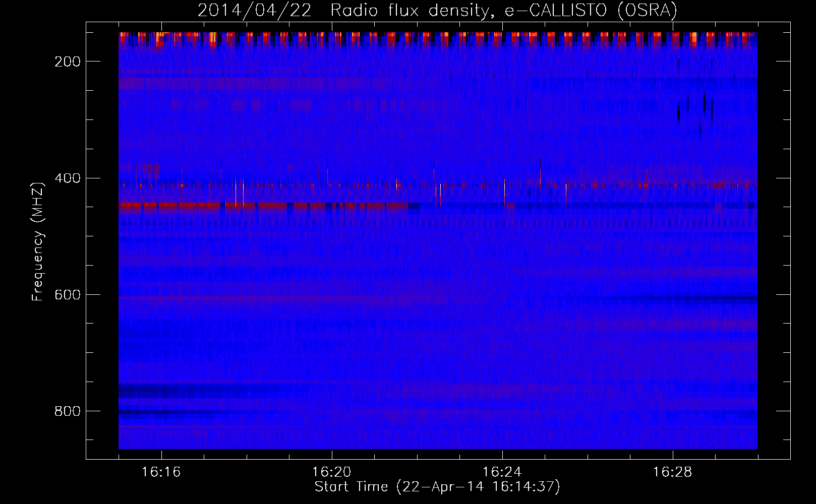
Task: Click the 600 frequency tick label
Action: (68, 294)
